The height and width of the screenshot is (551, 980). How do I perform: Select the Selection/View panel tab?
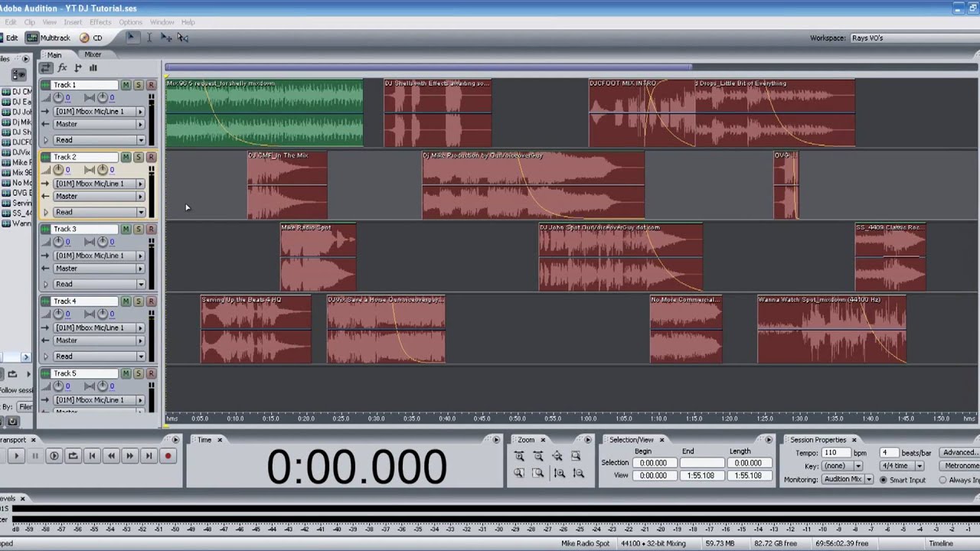[x=632, y=439]
